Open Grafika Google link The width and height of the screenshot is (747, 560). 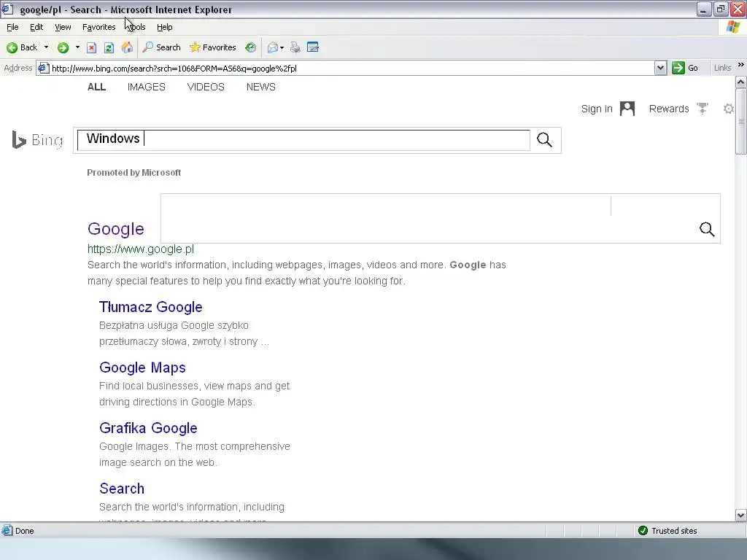point(148,428)
